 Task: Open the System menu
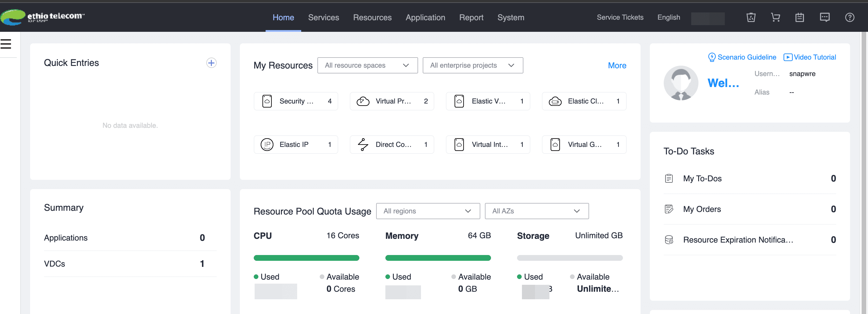click(x=510, y=18)
